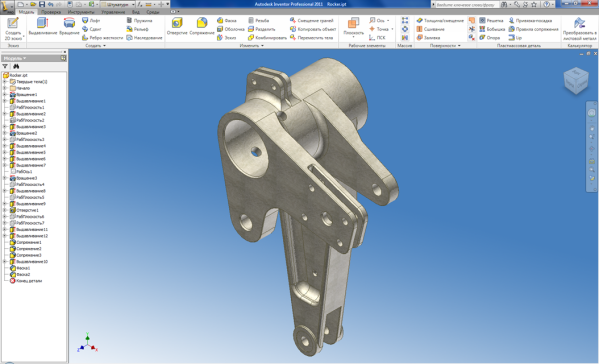Select the Сопряжение (Fillet) tool
The height and width of the screenshot is (364, 599).
pos(202,27)
